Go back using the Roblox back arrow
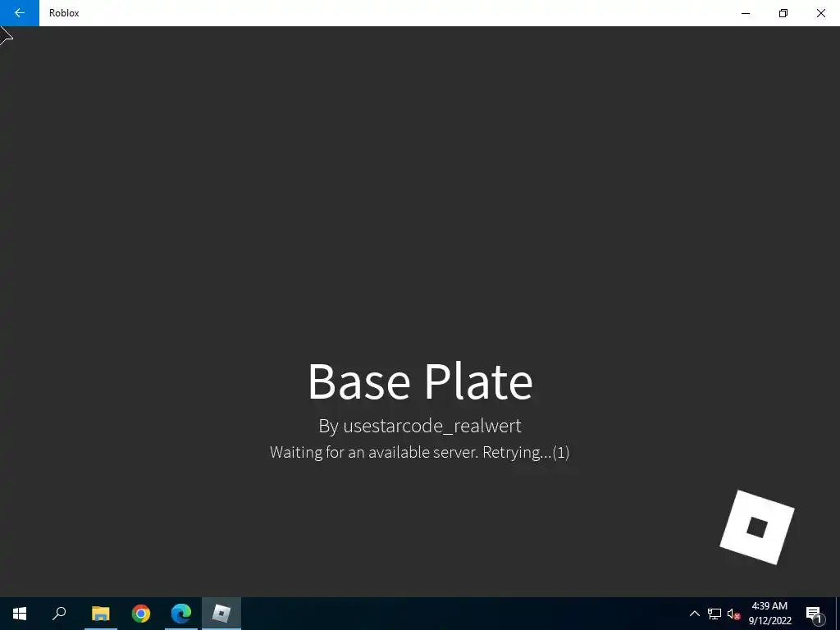Image resolution: width=840 pixels, height=630 pixels. pos(20,13)
